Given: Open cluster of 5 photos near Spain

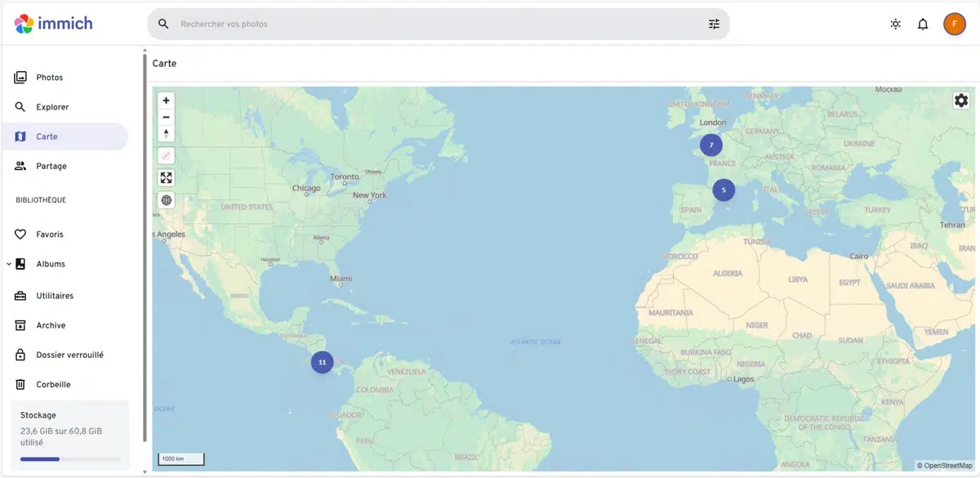Looking at the screenshot, I should point(724,190).
